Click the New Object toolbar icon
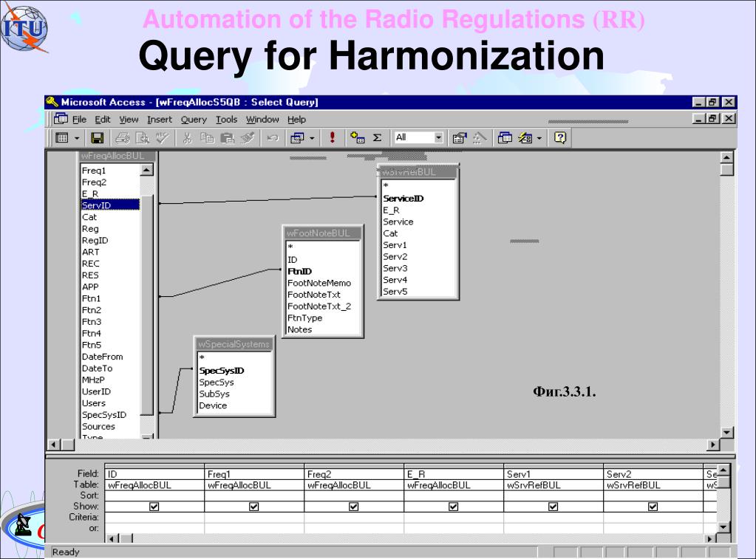 pos(525,138)
